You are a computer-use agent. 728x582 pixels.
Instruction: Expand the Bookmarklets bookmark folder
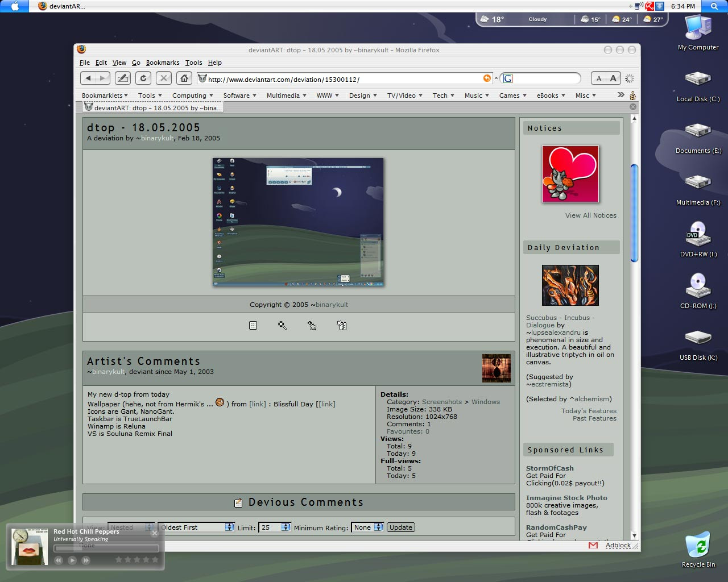pyautogui.click(x=105, y=95)
